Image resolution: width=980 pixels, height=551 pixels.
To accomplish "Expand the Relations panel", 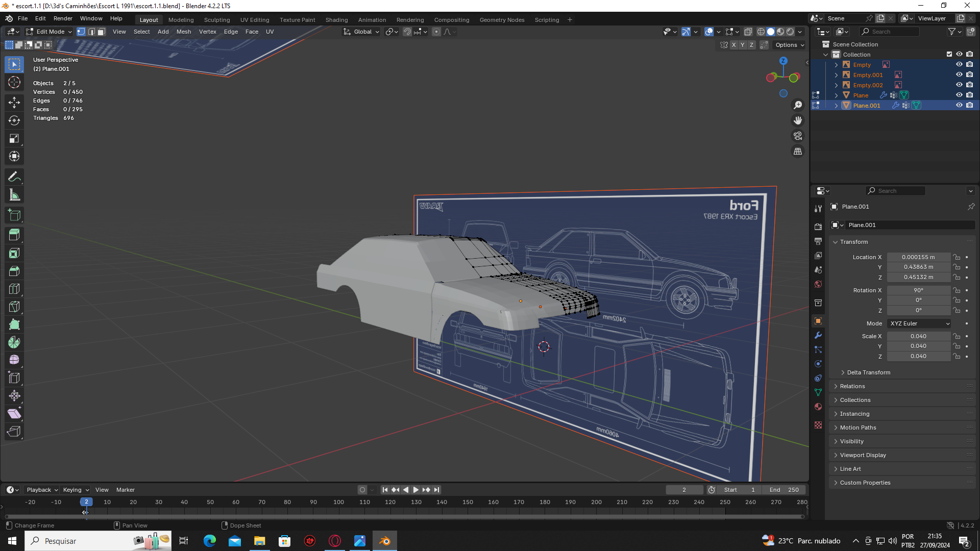I will [x=852, y=386].
